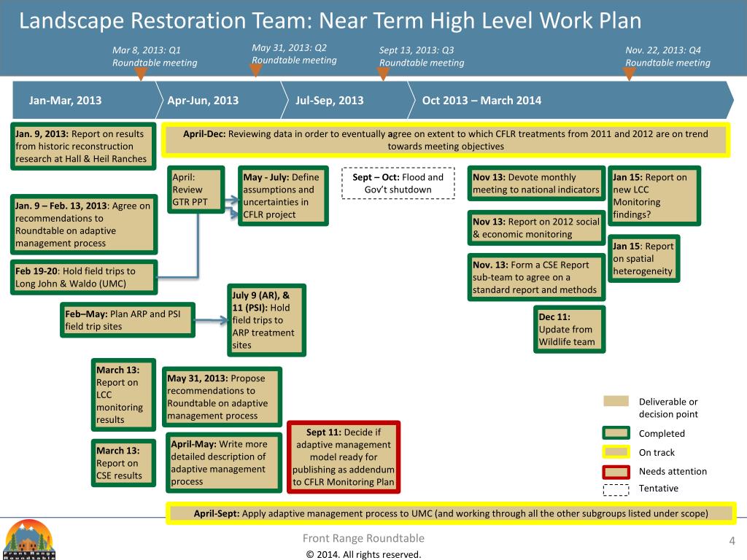
Task: Click the Q3 Roundtable meeting triangle marker
Action: click(383, 74)
